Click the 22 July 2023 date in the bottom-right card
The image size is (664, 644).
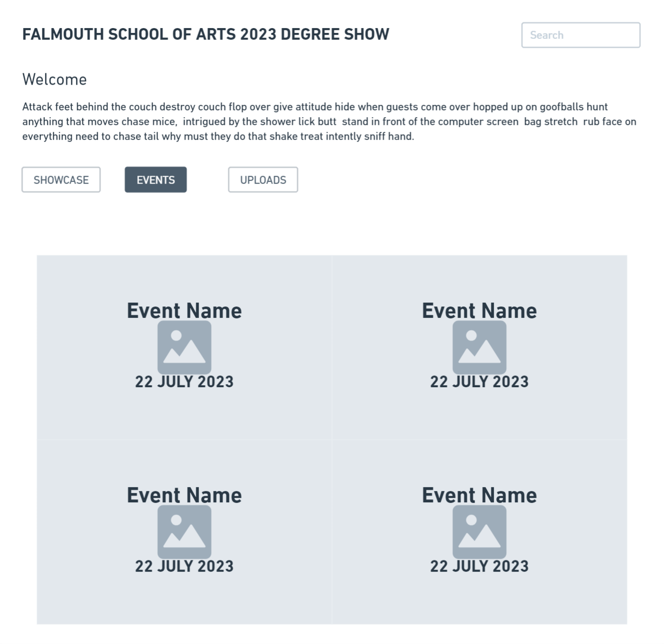pos(480,566)
